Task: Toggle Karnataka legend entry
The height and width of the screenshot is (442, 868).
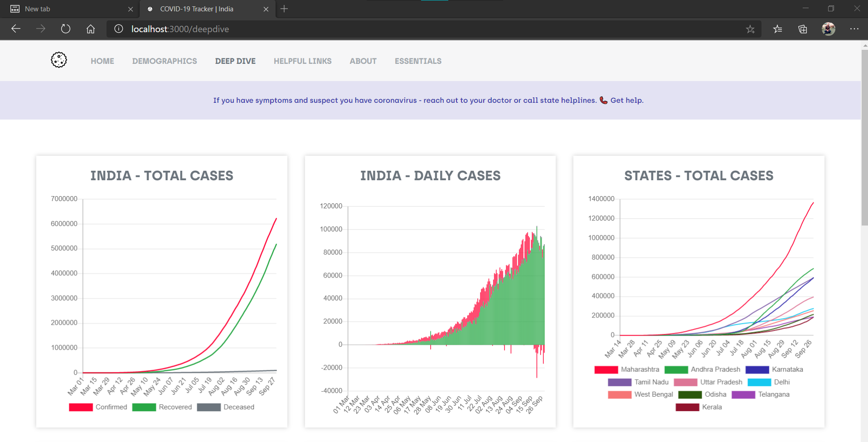Action: pyautogui.click(x=774, y=370)
